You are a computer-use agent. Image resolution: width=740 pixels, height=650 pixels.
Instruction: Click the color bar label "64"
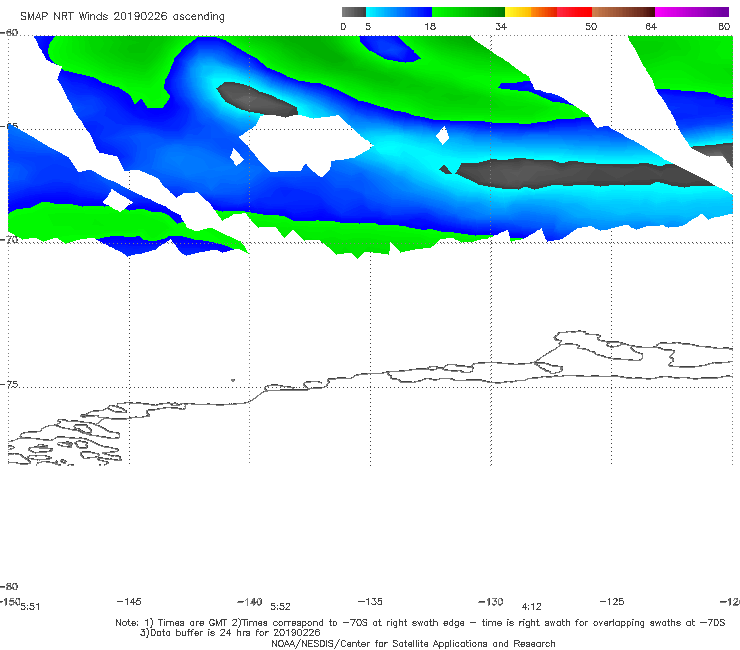point(651,27)
